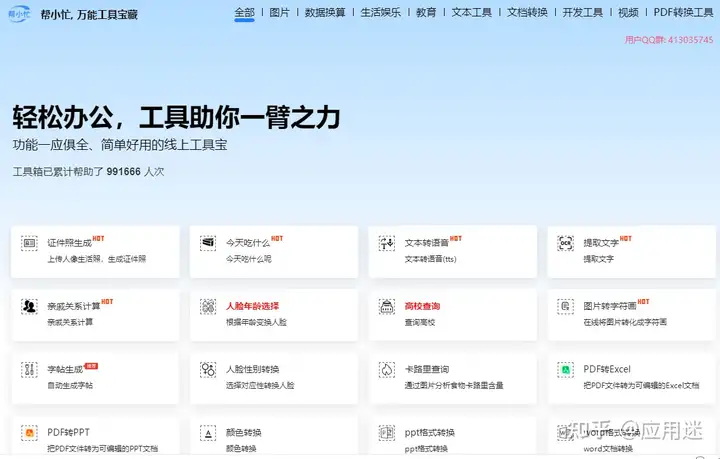Click the 根据年龄变换人脸 description
720x459 pixels.
click(256, 322)
